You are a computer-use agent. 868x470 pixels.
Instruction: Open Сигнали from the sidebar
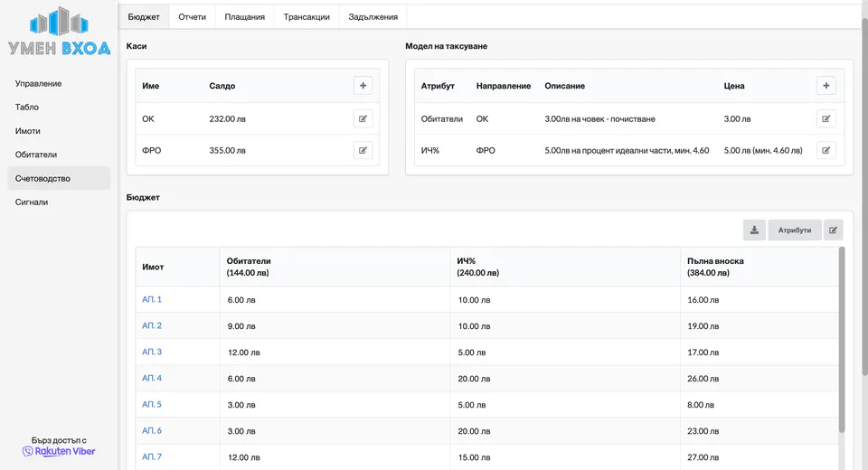[32, 202]
